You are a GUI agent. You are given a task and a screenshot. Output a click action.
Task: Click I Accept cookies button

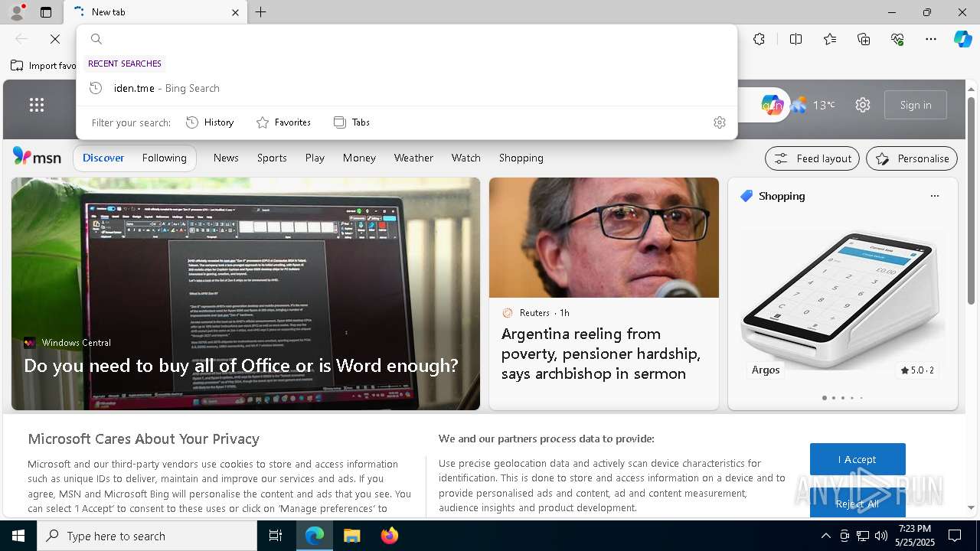tap(857, 459)
